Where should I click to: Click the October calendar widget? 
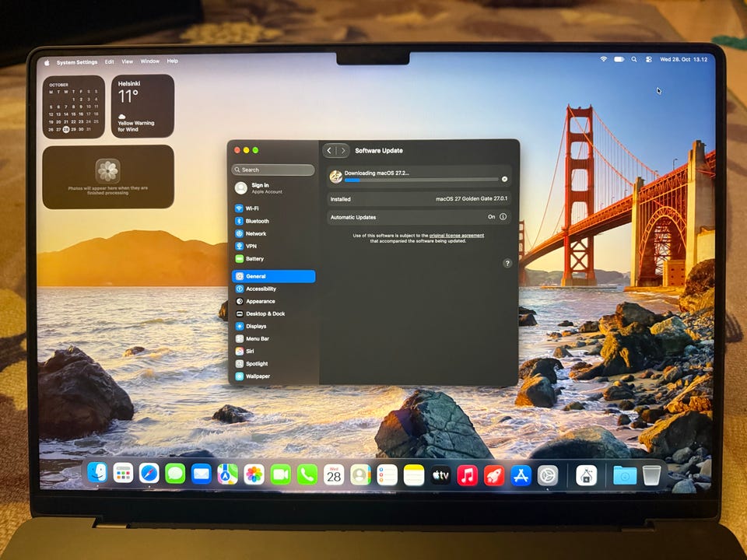pos(73,107)
